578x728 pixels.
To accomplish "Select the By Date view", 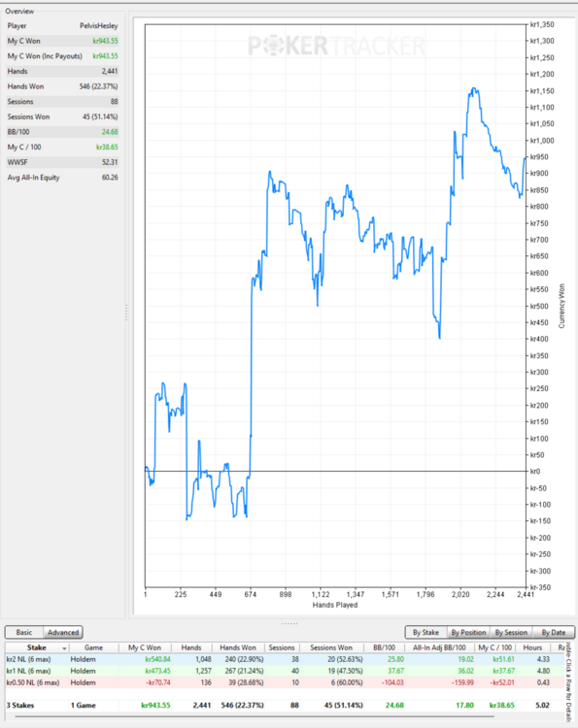I will coord(554,632).
